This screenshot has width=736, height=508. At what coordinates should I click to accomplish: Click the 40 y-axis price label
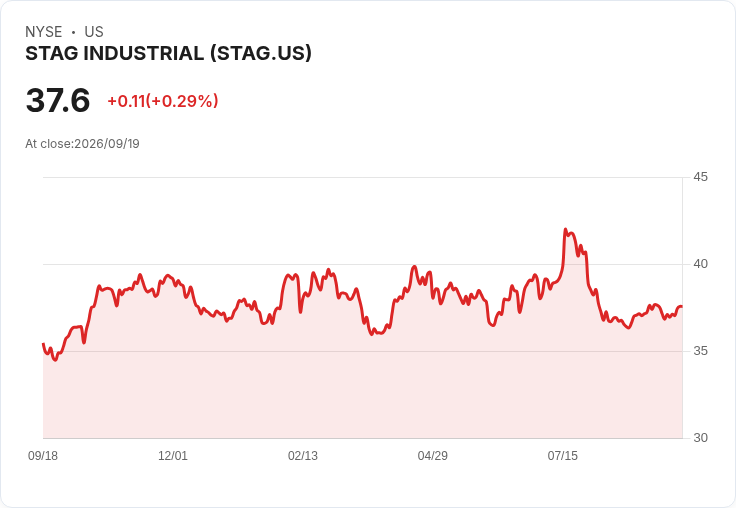700,264
